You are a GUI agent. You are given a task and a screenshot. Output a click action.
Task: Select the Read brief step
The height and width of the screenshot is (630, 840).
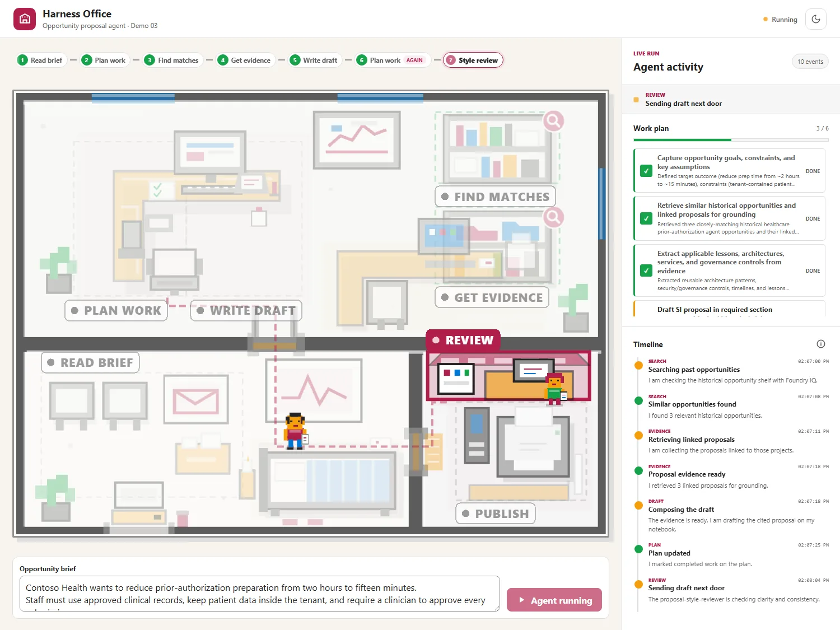[41, 60]
